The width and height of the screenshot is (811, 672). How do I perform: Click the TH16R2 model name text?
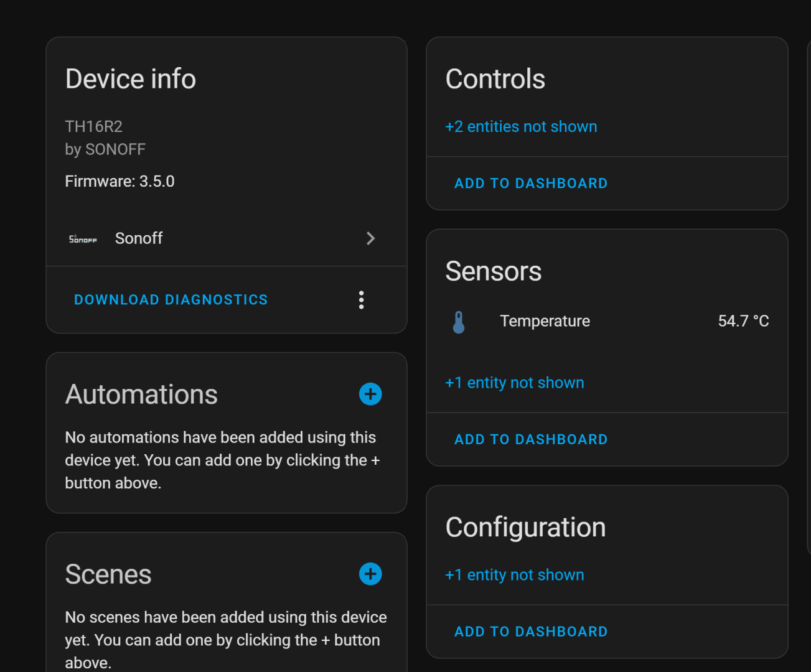point(94,127)
